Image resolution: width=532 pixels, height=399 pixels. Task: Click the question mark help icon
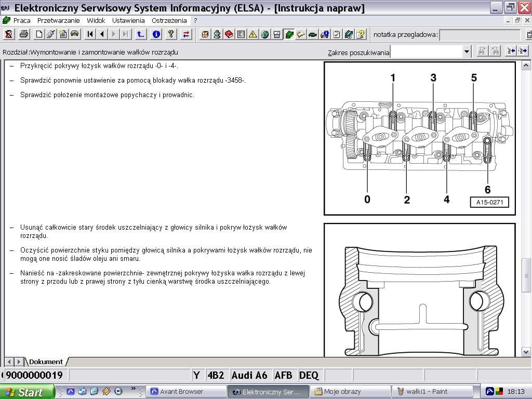click(x=171, y=34)
